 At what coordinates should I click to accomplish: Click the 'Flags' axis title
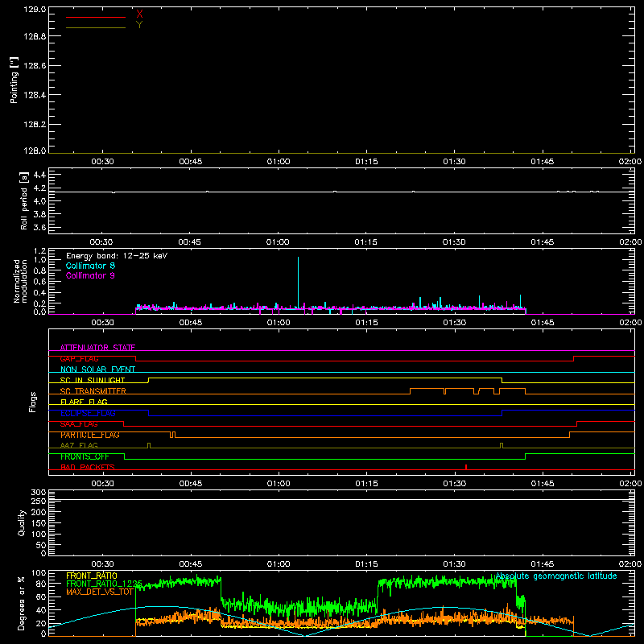tap(32, 402)
